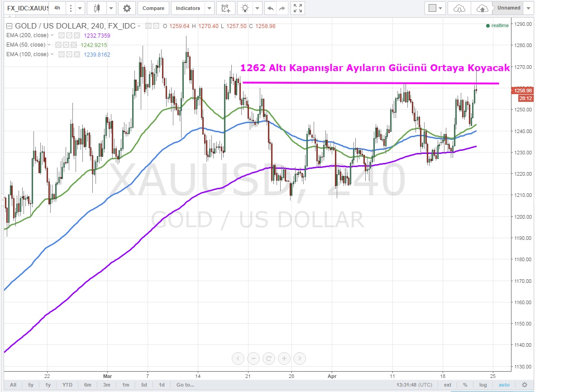578x392 pixels.
Task: Toggle percent scale at bottom bar
Action: coord(465,385)
